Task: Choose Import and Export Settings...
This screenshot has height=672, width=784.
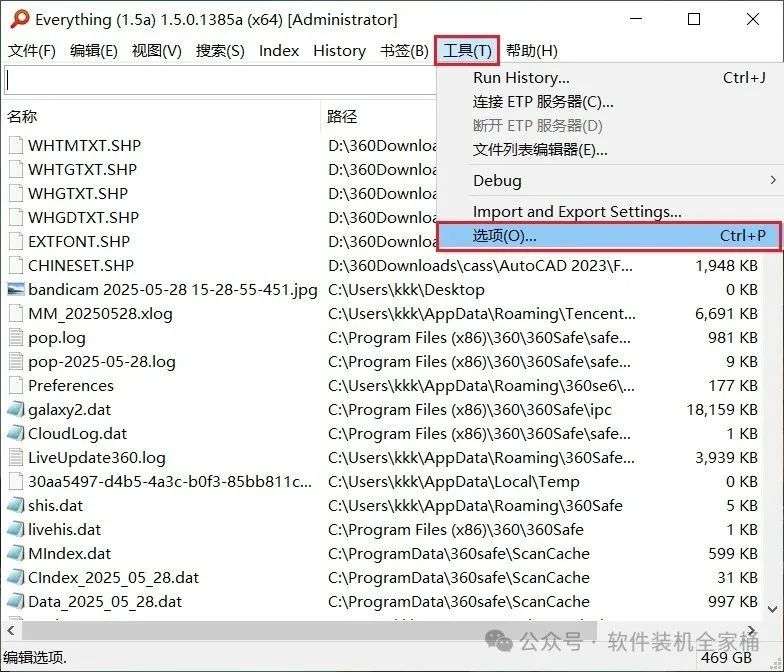Action: tap(609, 212)
